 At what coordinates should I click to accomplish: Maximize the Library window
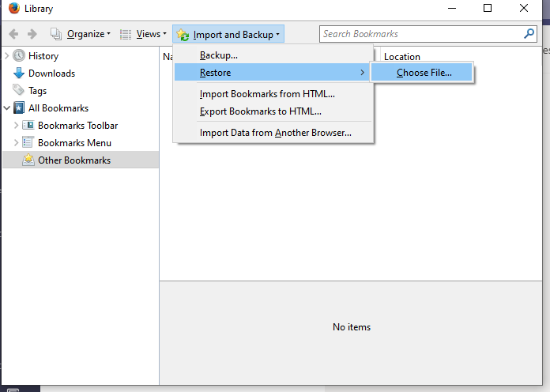[x=488, y=8]
